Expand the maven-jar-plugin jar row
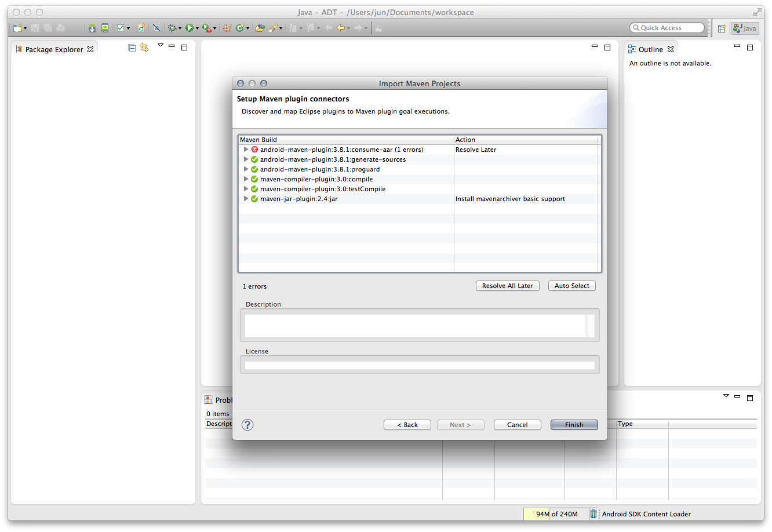 click(246, 199)
